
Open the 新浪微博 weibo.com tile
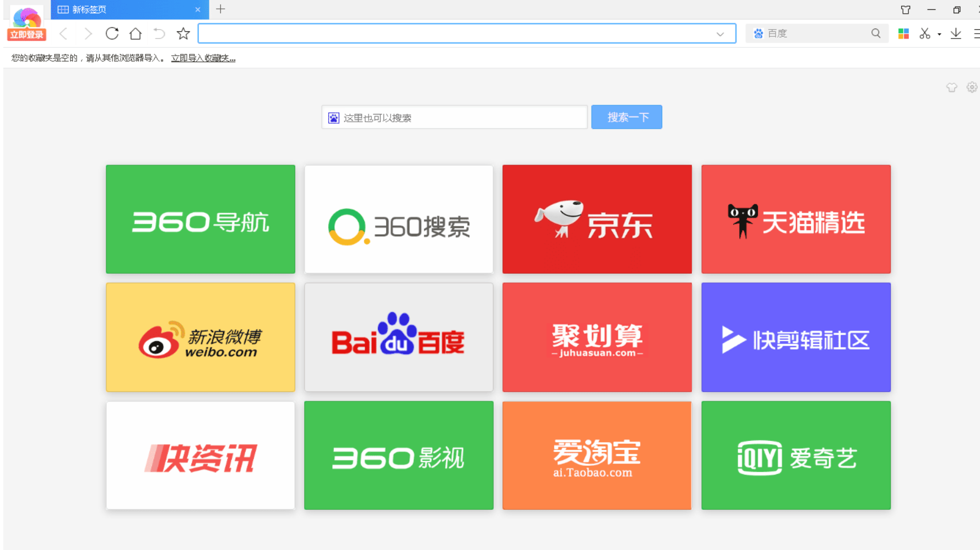coord(201,337)
